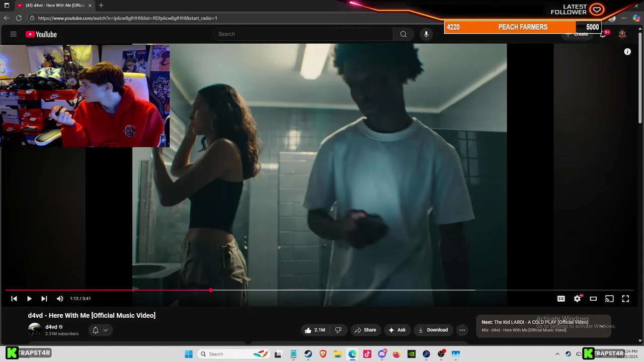The height and width of the screenshot is (362, 644).
Task: Open Steam from taskbar
Action: click(x=308, y=354)
